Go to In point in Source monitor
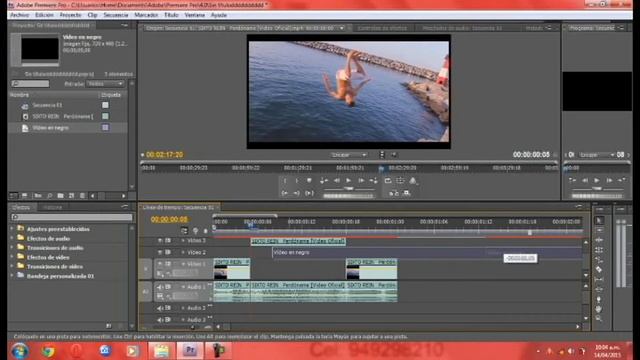 point(285,193)
